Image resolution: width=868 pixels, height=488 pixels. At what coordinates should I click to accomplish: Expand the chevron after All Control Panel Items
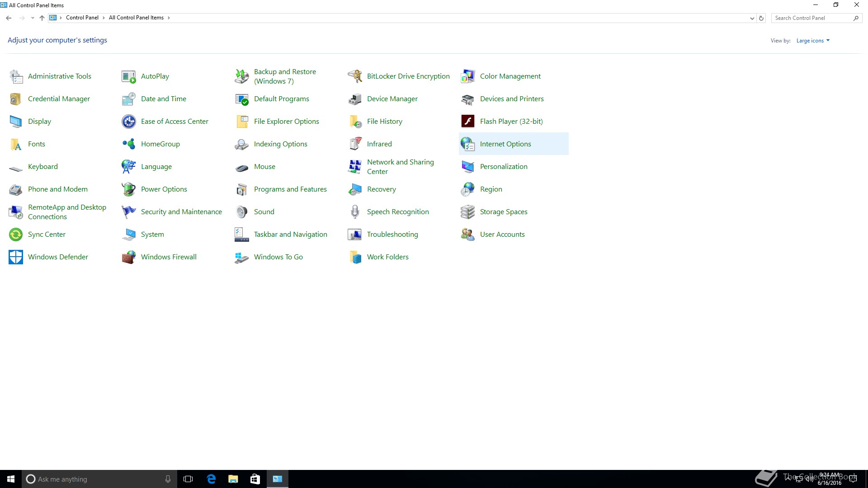point(169,18)
